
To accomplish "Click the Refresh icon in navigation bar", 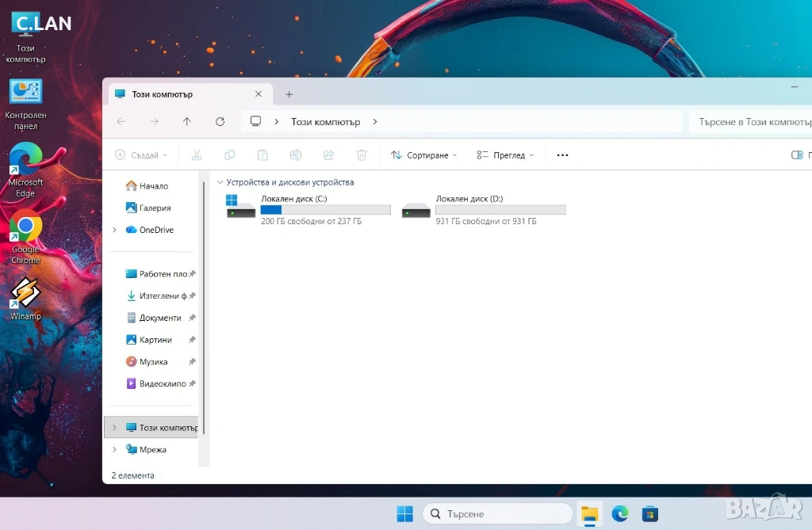I will click(220, 121).
